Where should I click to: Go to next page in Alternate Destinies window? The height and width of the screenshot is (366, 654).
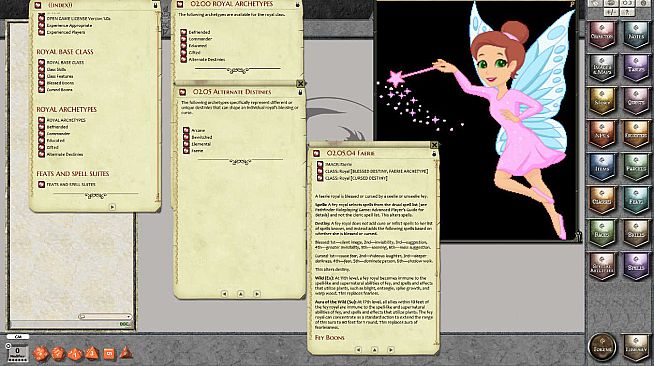click(x=257, y=294)
